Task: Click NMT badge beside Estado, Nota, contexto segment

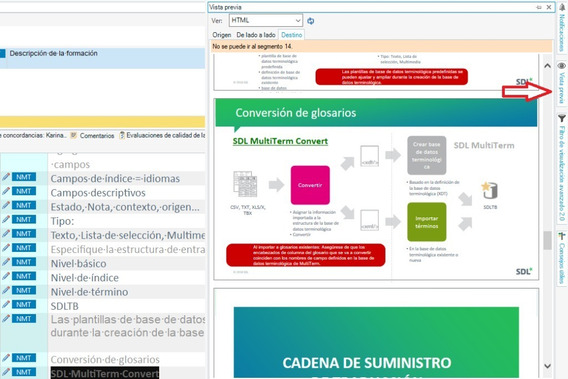Action: pos(24,205)
